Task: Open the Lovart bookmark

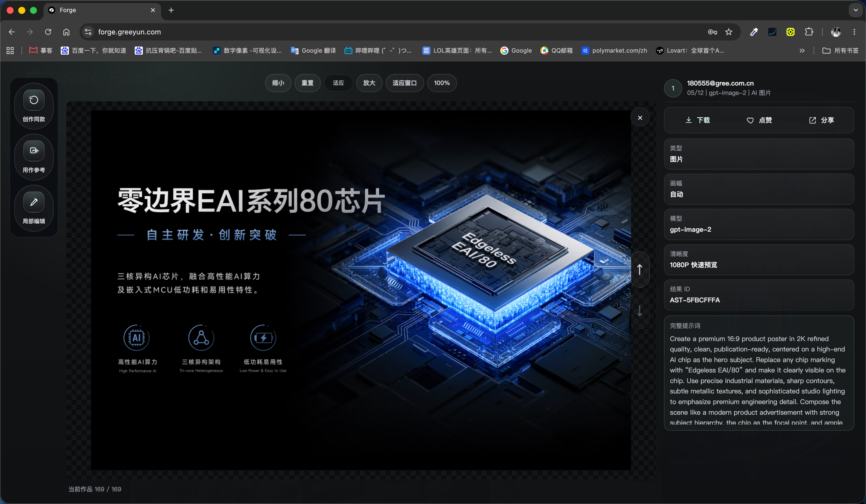Action: coord(690,50)
